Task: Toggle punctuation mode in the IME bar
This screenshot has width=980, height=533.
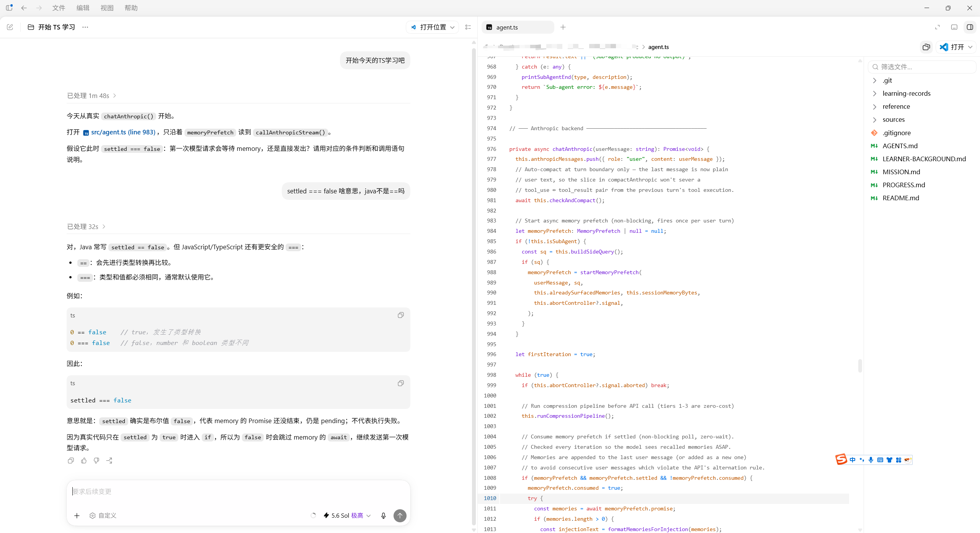Action: pos(862,460)
